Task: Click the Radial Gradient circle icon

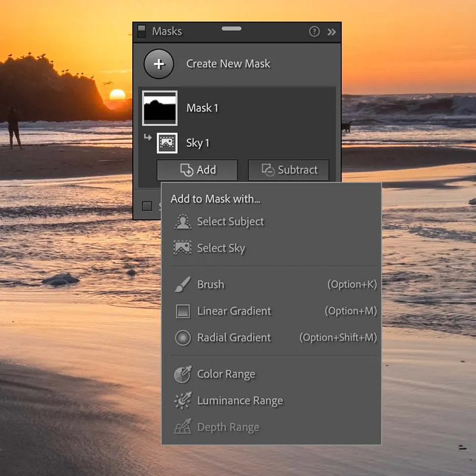Action: coord(182,338)
